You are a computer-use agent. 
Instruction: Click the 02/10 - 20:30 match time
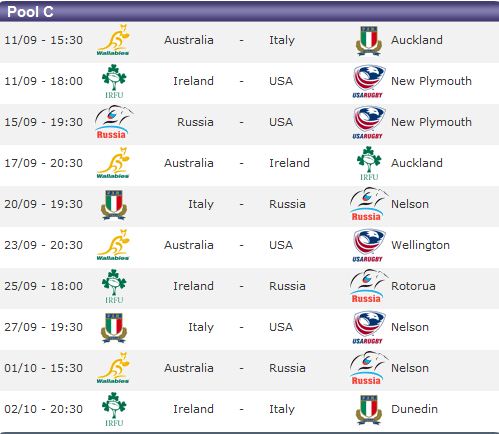click(x=43, y=409)
